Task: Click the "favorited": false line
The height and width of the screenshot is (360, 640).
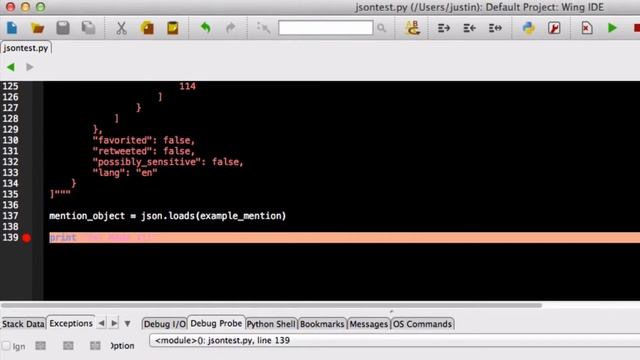Action: [x=144, y=140]
